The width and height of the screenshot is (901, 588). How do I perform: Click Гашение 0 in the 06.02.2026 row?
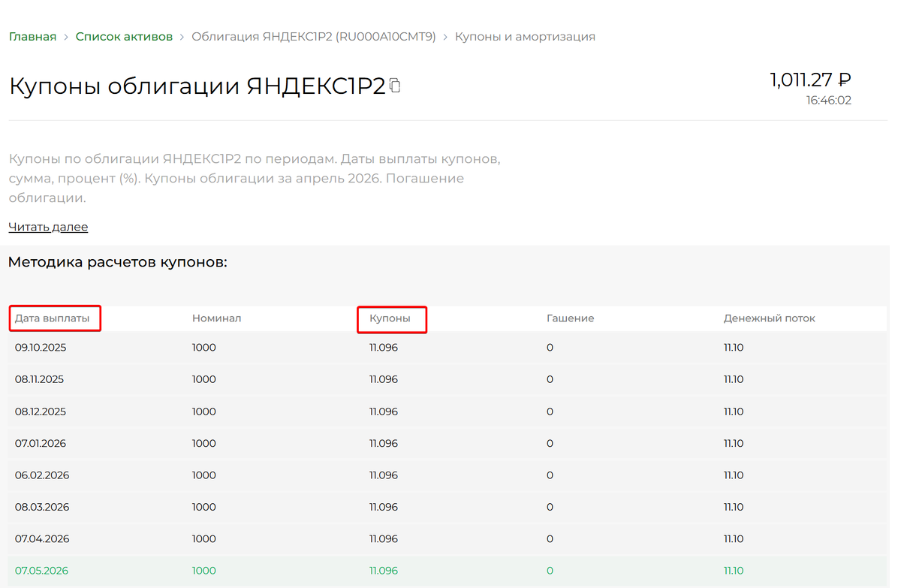click(550, 475)
